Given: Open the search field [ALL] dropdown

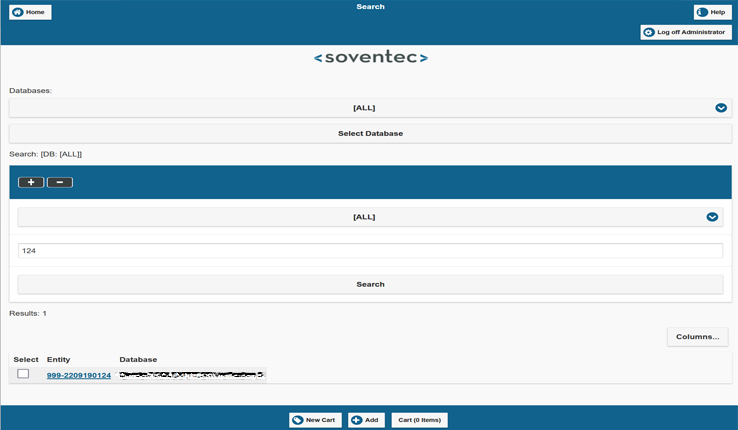Looking at the screenshot, I should pyautogui.click(x=370, y=217).
